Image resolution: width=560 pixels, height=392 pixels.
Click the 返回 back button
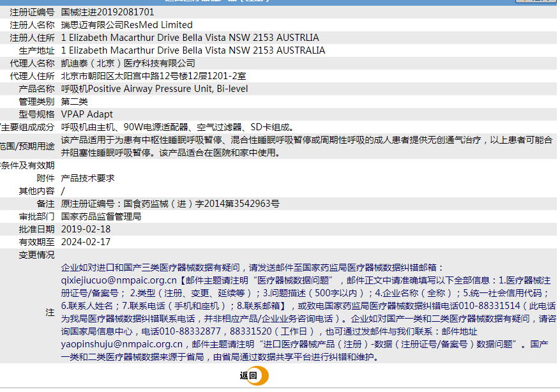click(x=254, y=375)
